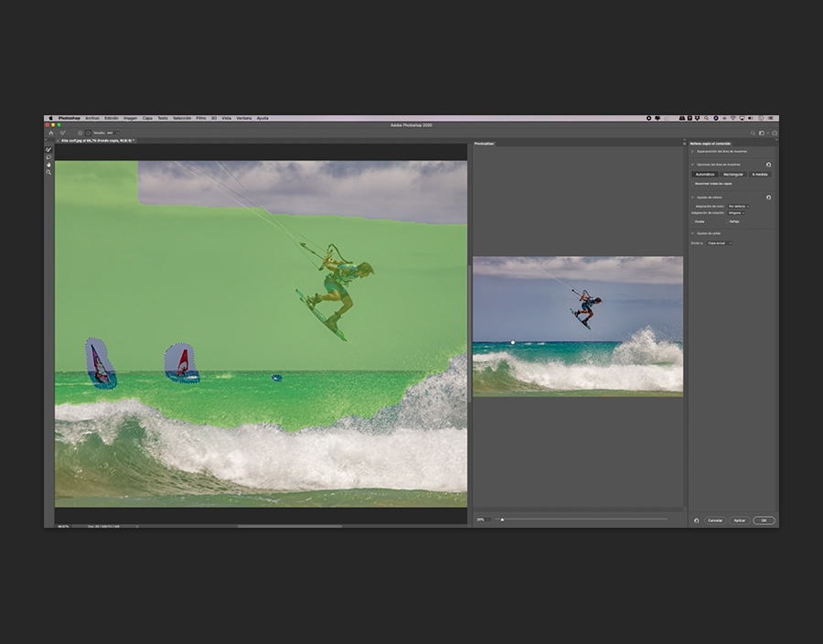Choose the subtract-from-area brush mode icon
The image size is (823, 644).
coord(88,133)
